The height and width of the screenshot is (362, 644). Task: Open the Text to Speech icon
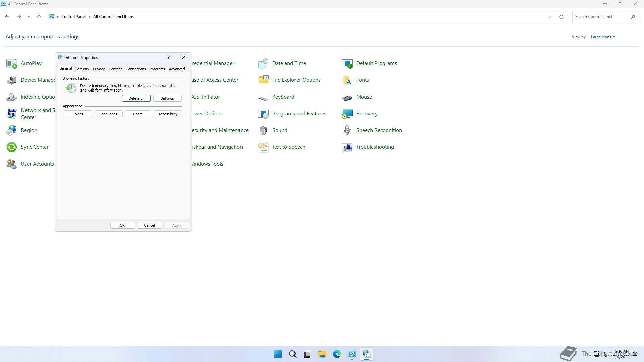coord(263,147)
